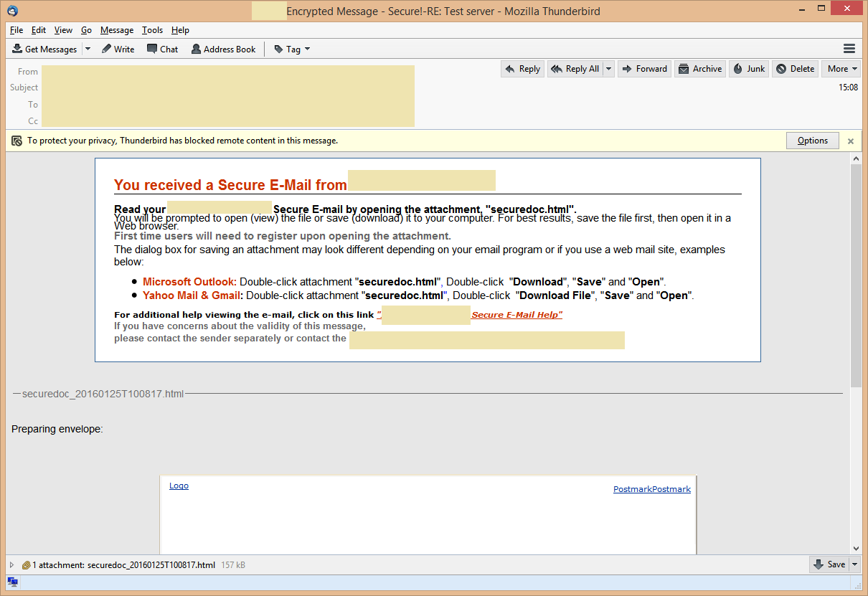868x596 pixels.
Task: Click message time 15:08
Action: pyautogui.click(x=848, y=87)
